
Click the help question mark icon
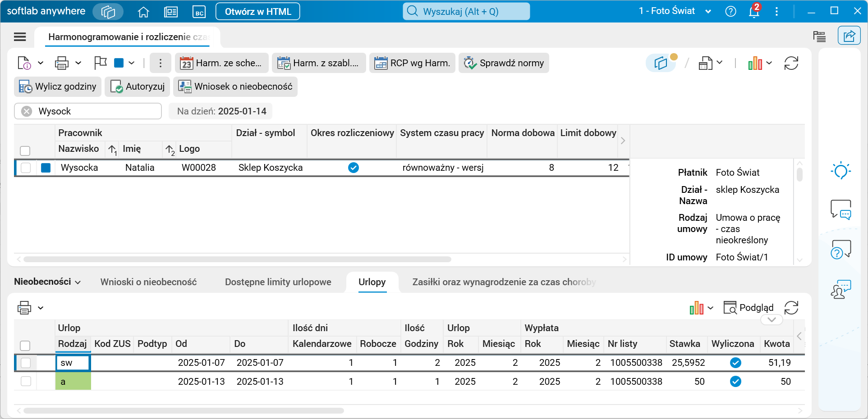point(730,12)
